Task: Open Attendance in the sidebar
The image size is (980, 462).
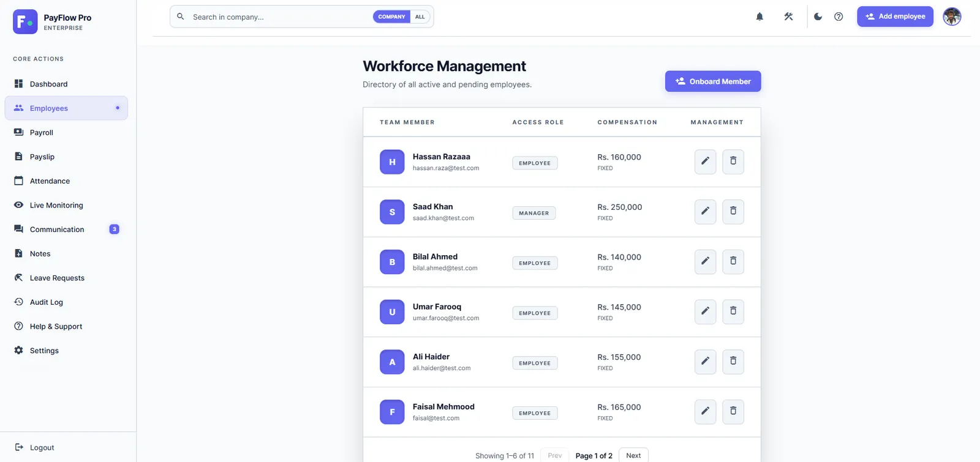Action: 66,181
